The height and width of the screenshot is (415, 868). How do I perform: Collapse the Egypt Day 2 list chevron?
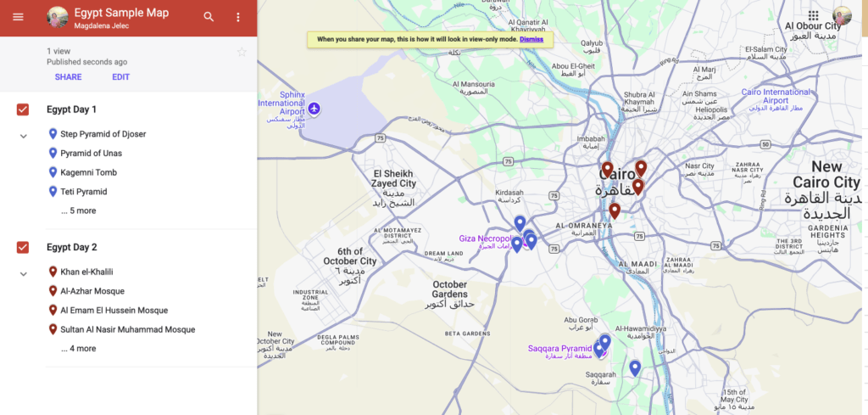pyautogui.click(x=23, y=274)
